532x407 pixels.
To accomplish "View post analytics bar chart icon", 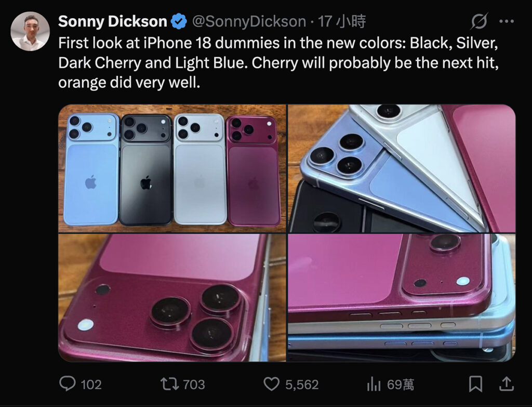I will point(374,384).
